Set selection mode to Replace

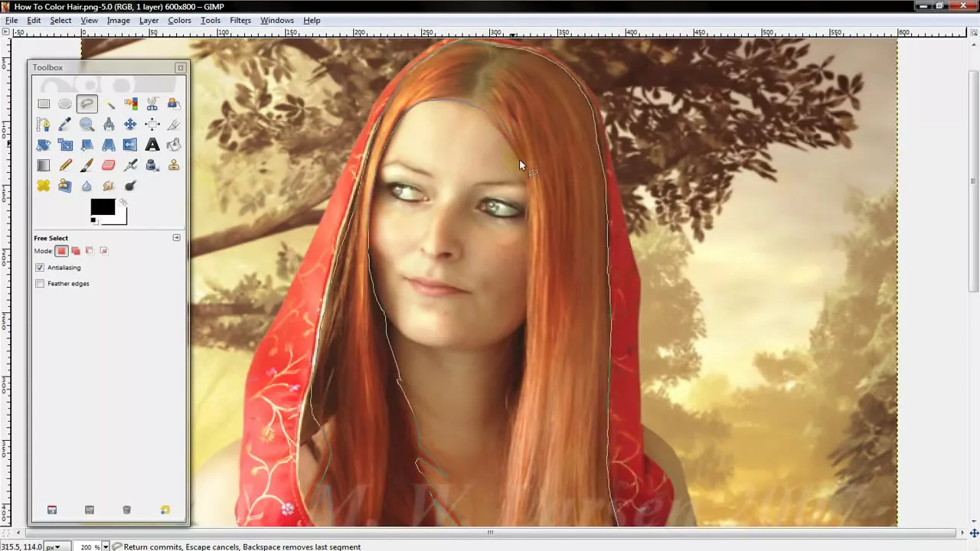(61, 251)
